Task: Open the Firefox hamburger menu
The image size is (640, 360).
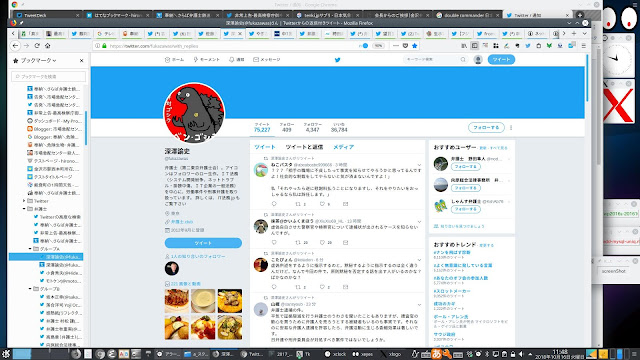Action: (584, 46)
